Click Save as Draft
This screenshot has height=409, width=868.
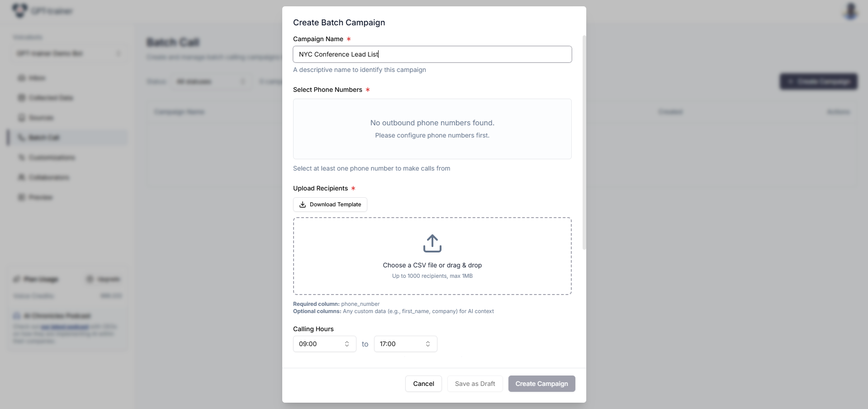coord(475,384)
